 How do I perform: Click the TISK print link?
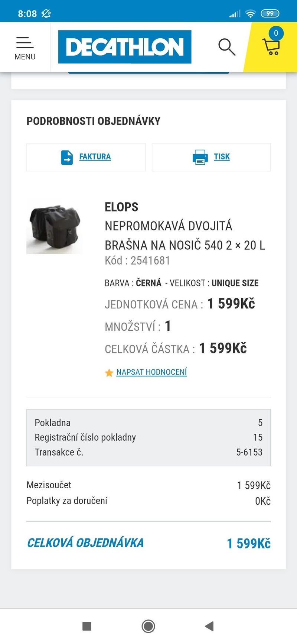point(222,157)
